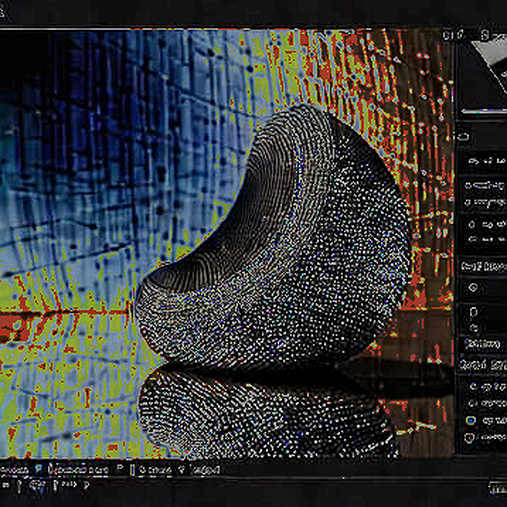
Task: Click the colored square icon in the bottom status bar
Action: [x=39, y=469]
